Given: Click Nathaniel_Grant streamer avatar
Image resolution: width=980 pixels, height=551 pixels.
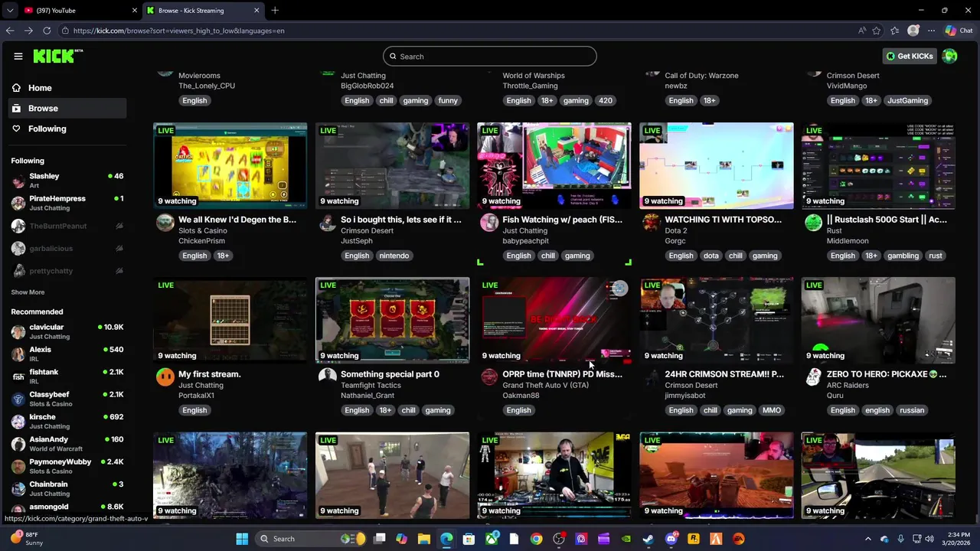Looking at the screenshot, I should 328,377.
